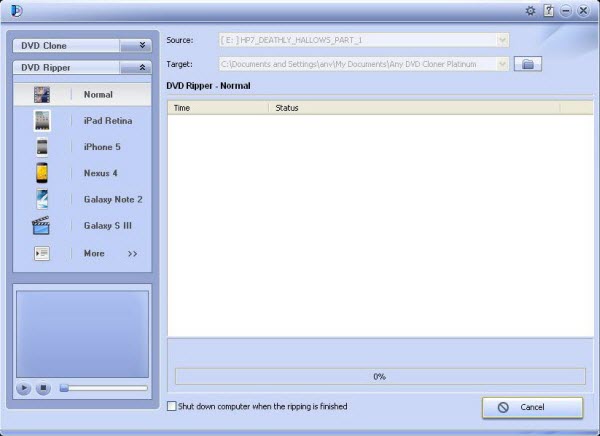Cancel the ripping process

[532, 407]
